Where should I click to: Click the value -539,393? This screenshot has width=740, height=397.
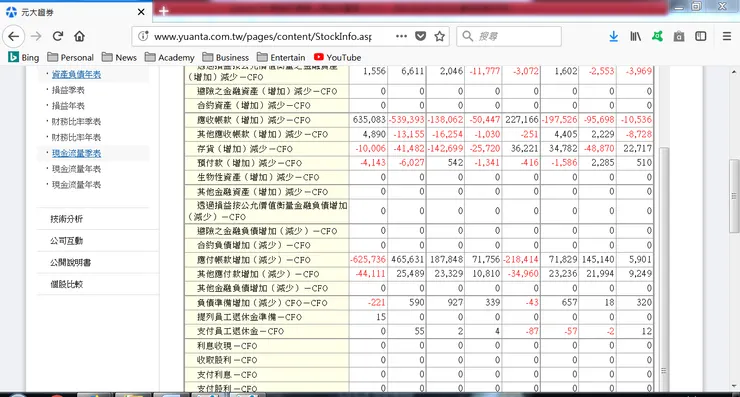point(407,120)
